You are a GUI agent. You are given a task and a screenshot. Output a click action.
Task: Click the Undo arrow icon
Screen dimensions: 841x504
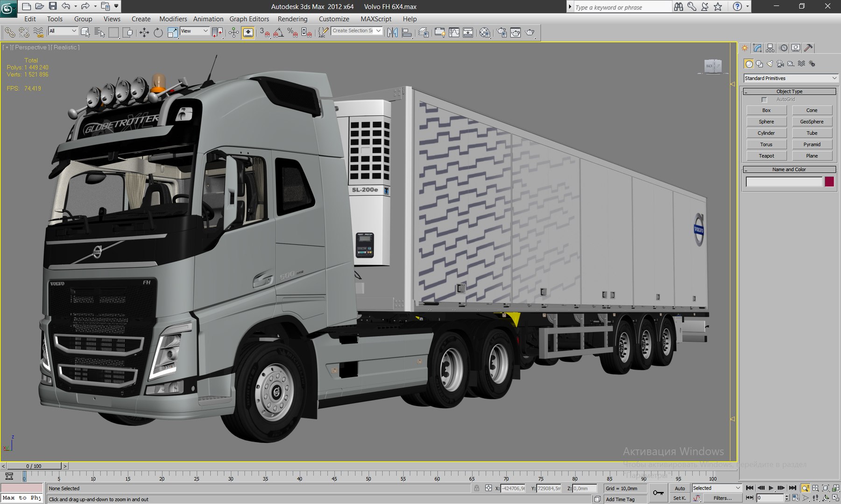point(66,6)
